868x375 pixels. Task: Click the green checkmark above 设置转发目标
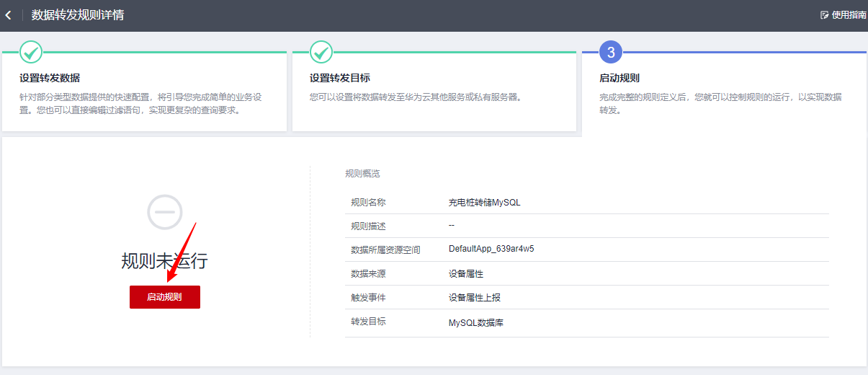pyautogui.click(x=321, y=52)
